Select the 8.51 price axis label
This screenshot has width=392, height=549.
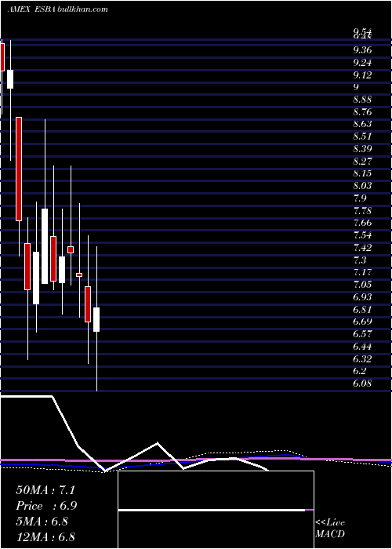(362, 136)
